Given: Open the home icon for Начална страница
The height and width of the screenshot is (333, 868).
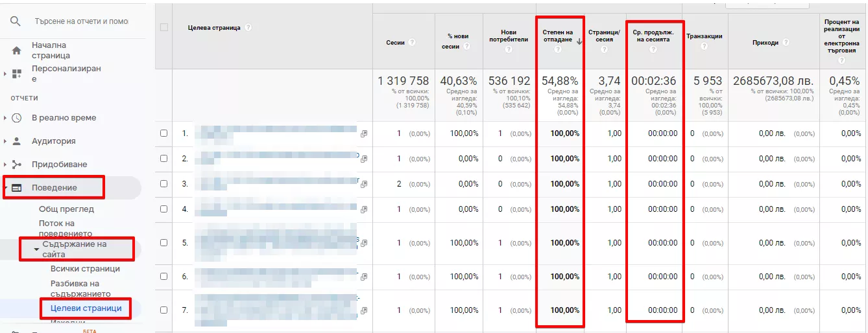Looking at the screenshot, I should tap(17, 51).
